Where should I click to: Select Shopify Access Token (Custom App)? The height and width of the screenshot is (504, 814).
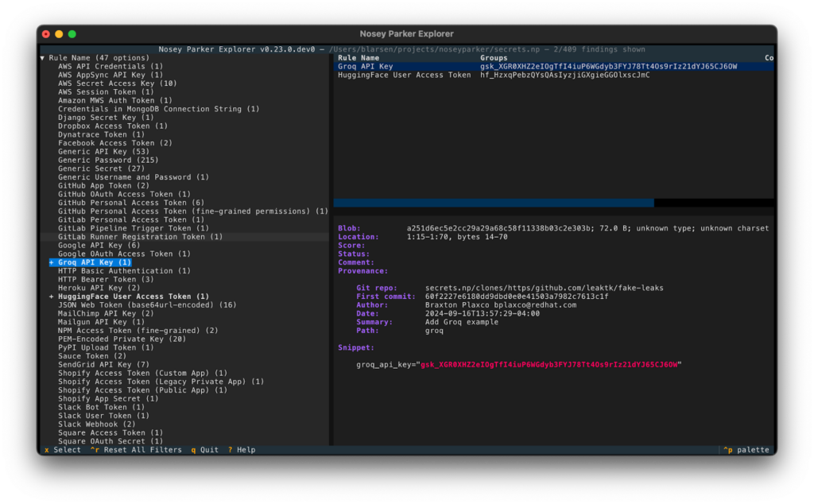tap(142, 373)
